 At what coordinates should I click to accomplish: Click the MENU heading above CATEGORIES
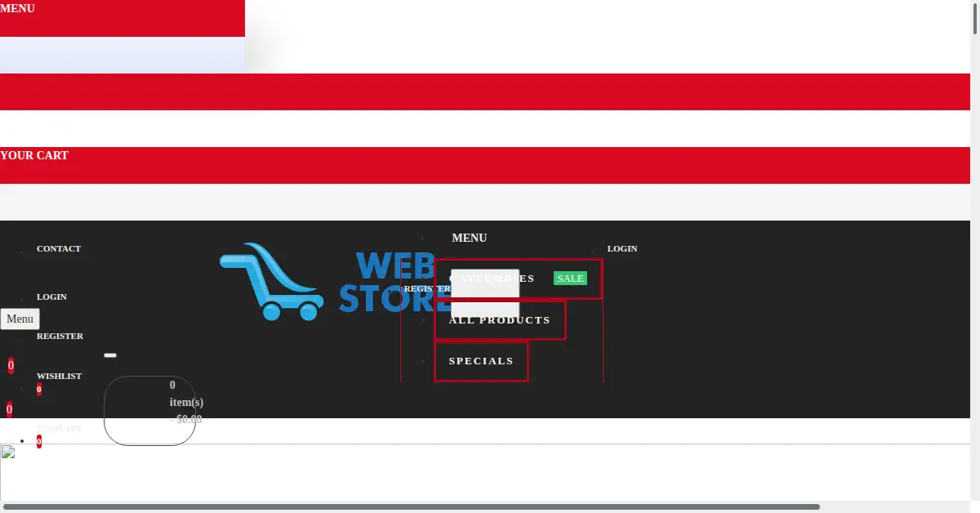[470, 238]
